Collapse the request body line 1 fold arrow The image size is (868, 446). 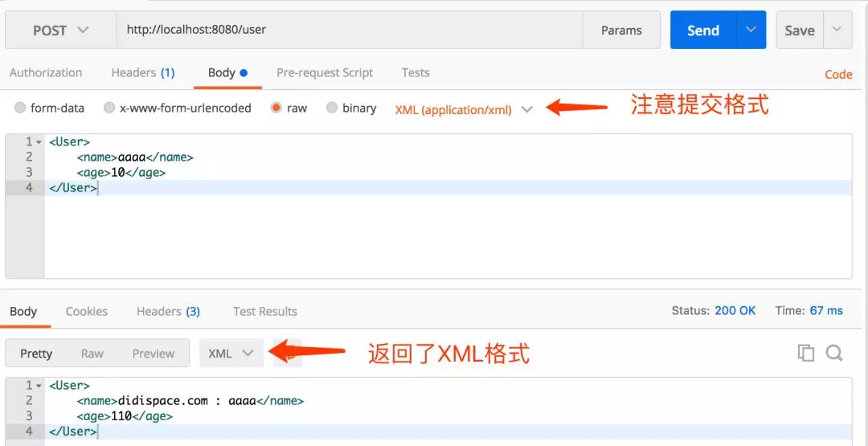point(39,142)
